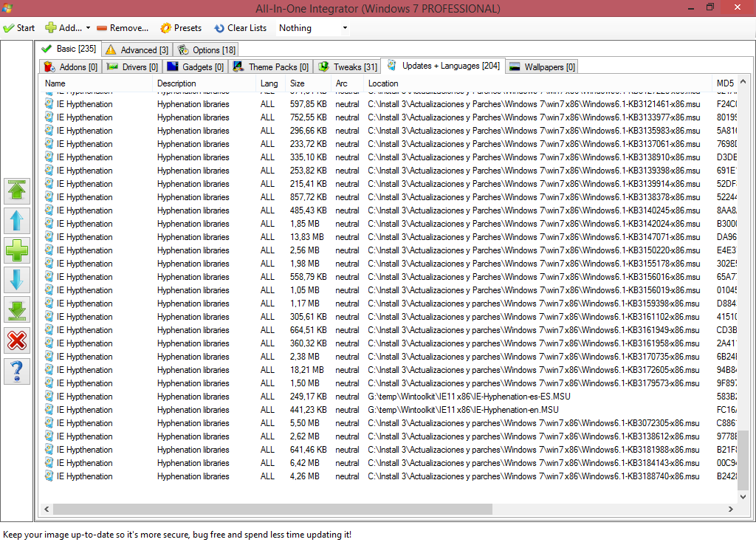Click the icon of the KB3072305 row
Image resolution: width=756 pixels, height=545 pixels.
click(x=49, y=423)
